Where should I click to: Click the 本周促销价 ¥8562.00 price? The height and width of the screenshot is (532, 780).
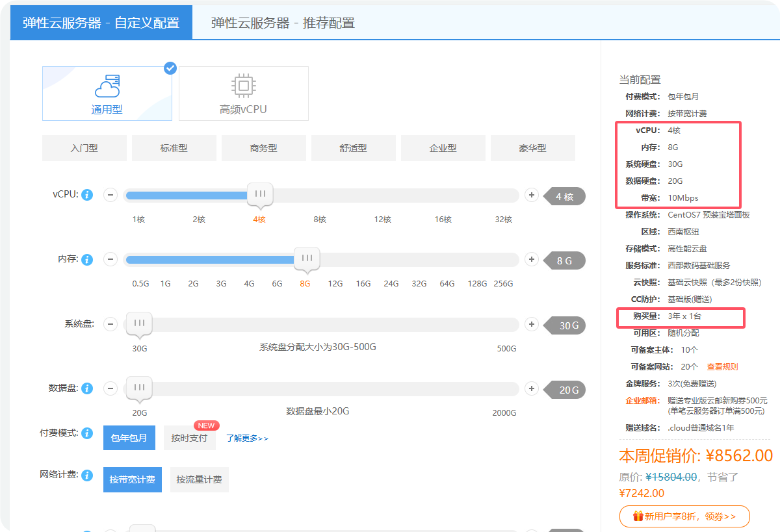point(696,455)
